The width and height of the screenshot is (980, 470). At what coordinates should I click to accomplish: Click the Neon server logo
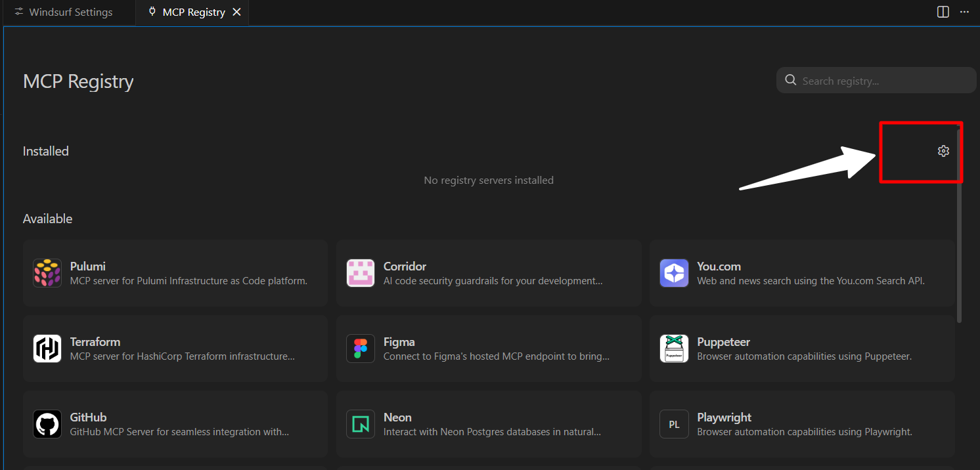coord(361,424)
